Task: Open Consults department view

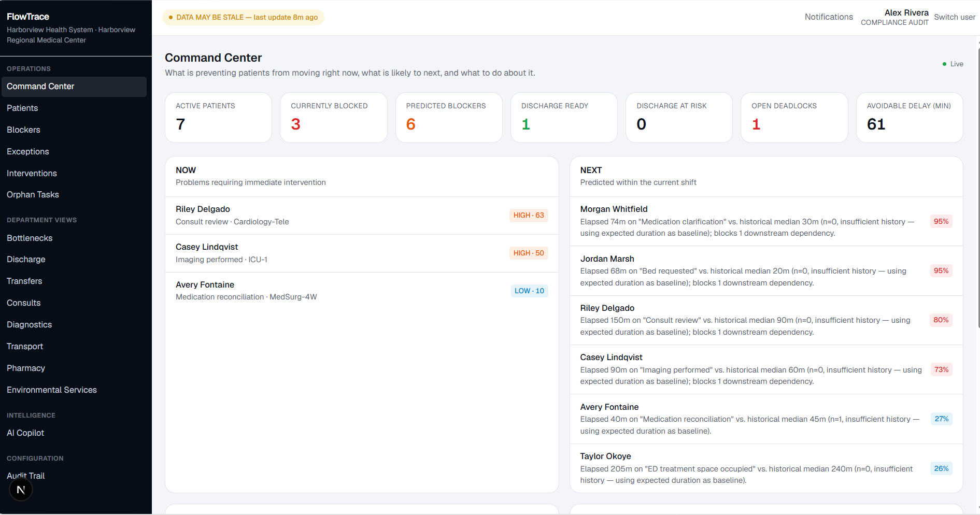Action: [x=74, y=303]
